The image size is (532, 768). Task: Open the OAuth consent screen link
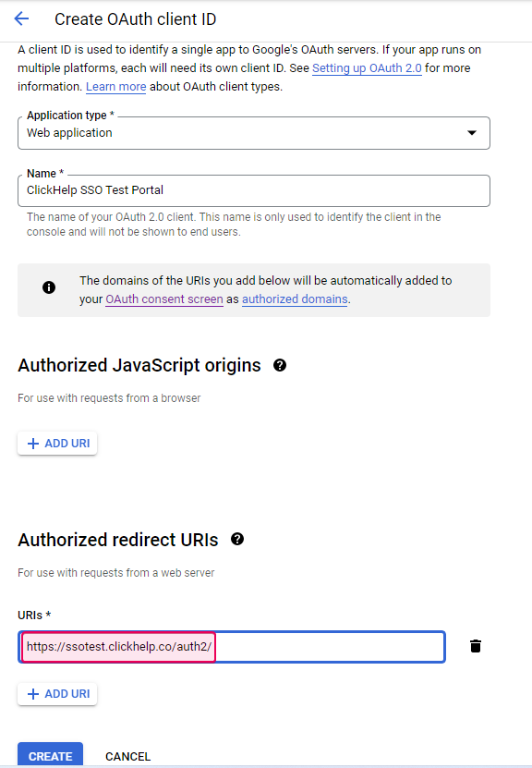coord(163,299)
